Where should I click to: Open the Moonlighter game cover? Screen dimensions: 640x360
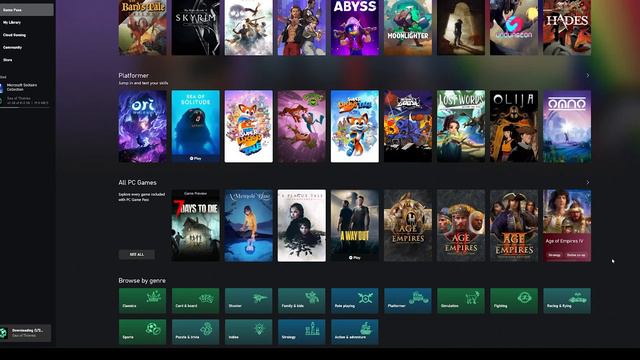tap(408, 27)
